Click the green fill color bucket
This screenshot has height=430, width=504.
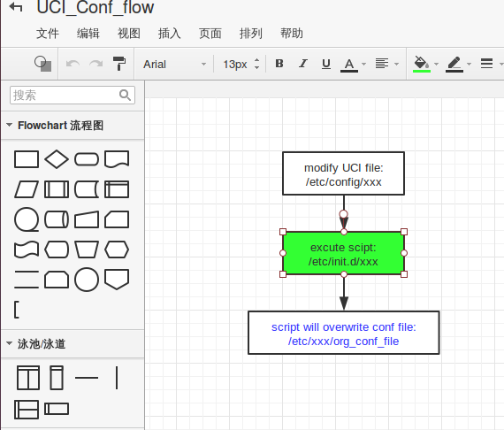click(422, 64)
